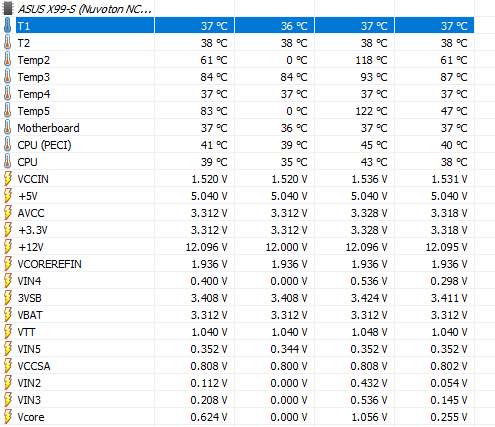Click the CPU row's 43 °C value
Screen dimensions: 495x427
pyautogui.click(x=374, y=162)
